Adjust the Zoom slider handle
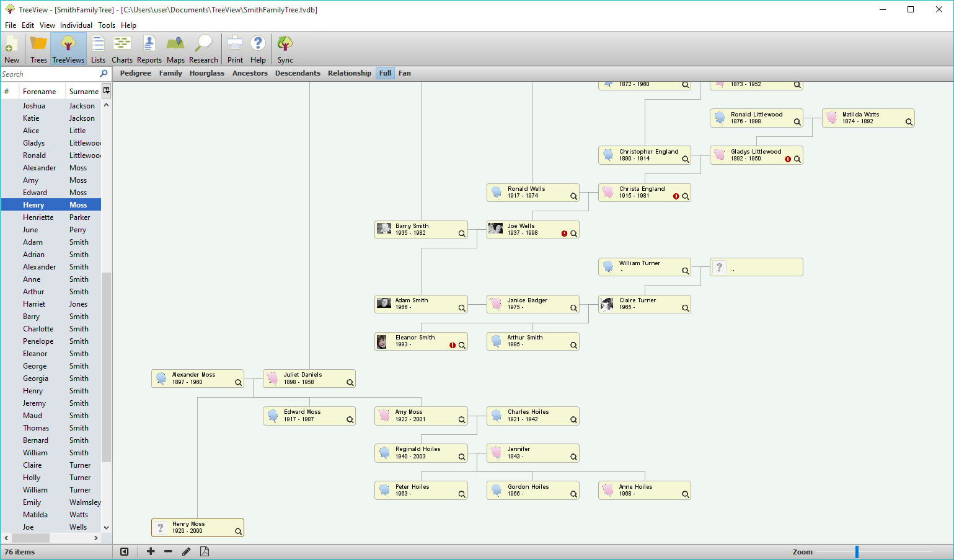Image resolution: width=954 pixels, height=560 pixels. tap(857, 551)
